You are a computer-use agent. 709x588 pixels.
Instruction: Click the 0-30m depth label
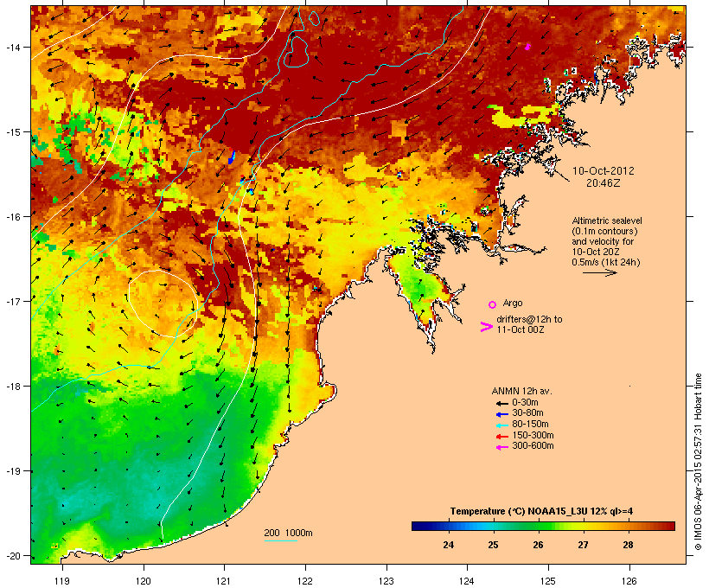point(525,403)
